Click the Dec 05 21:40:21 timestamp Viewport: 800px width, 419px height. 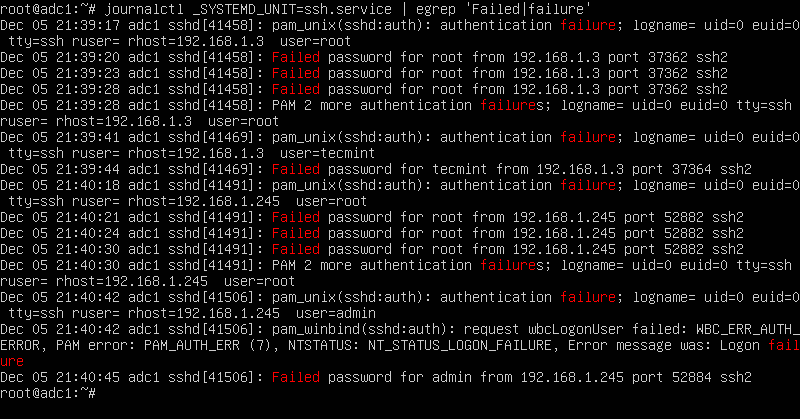60,217
